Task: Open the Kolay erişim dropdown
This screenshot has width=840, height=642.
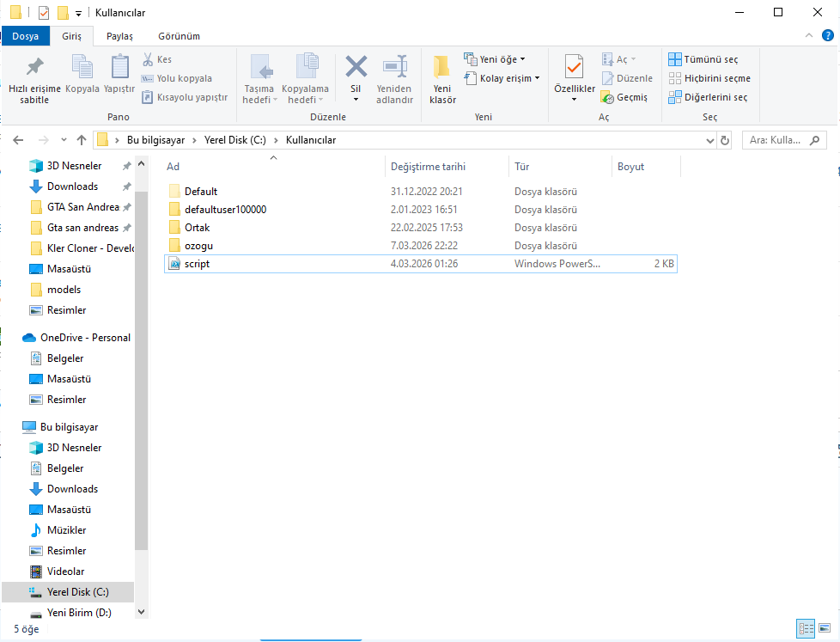Action: pos(502,78)
